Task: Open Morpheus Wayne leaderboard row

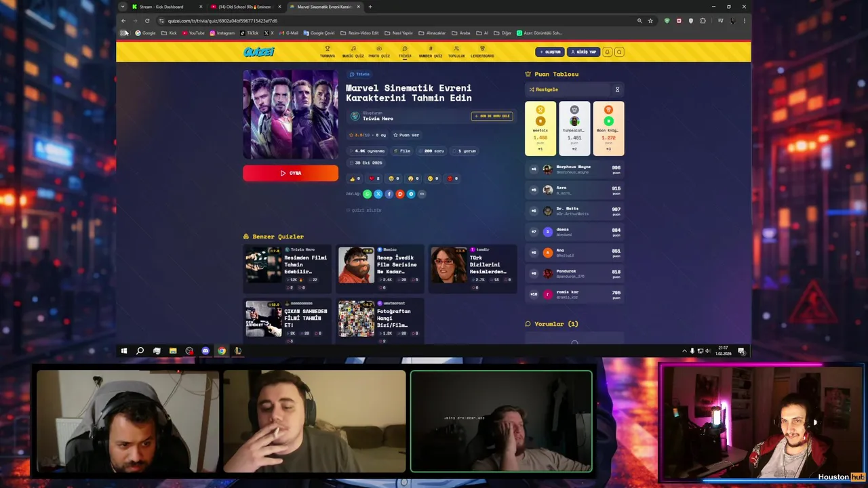Action: pos(574,169)
